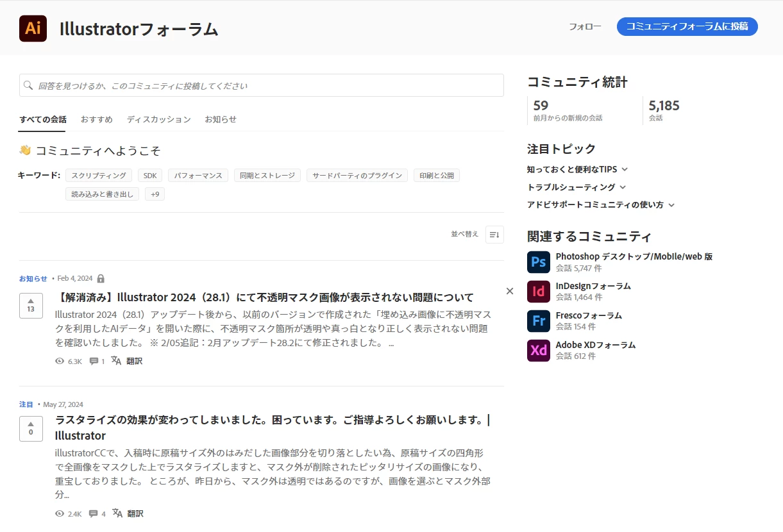This screenshot has height=532, width=783.
Task: Open the sort order icon button
Action: [x=494, y=235]
